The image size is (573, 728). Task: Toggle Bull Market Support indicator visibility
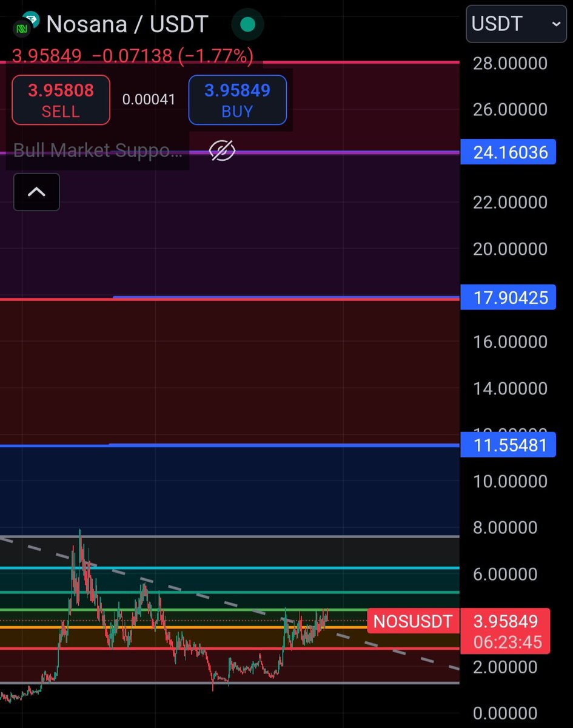click(222, 150)
